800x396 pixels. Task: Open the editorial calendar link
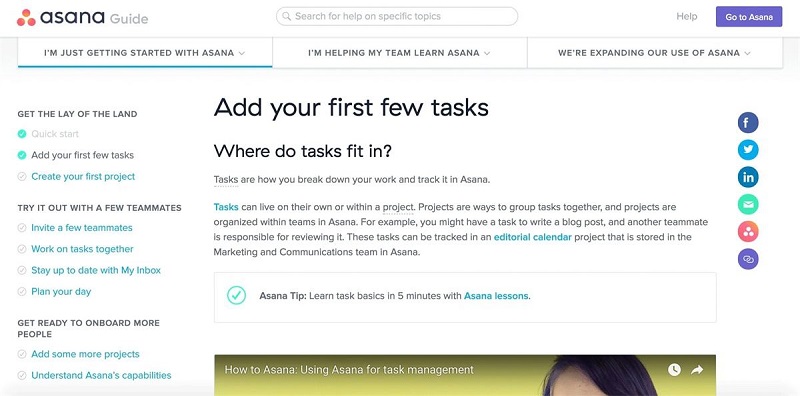533,237
